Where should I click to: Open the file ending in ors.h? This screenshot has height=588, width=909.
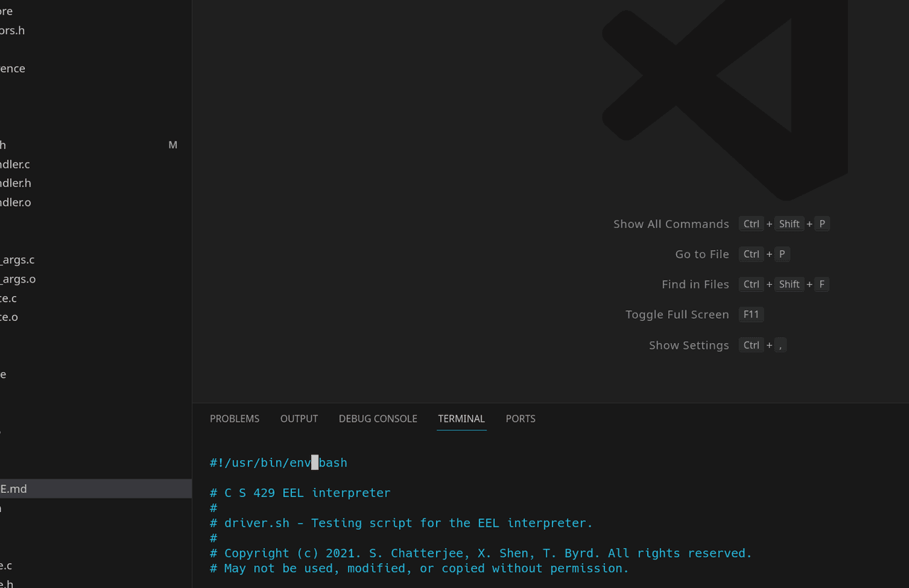pyautogui.click(x=12, y=31)
